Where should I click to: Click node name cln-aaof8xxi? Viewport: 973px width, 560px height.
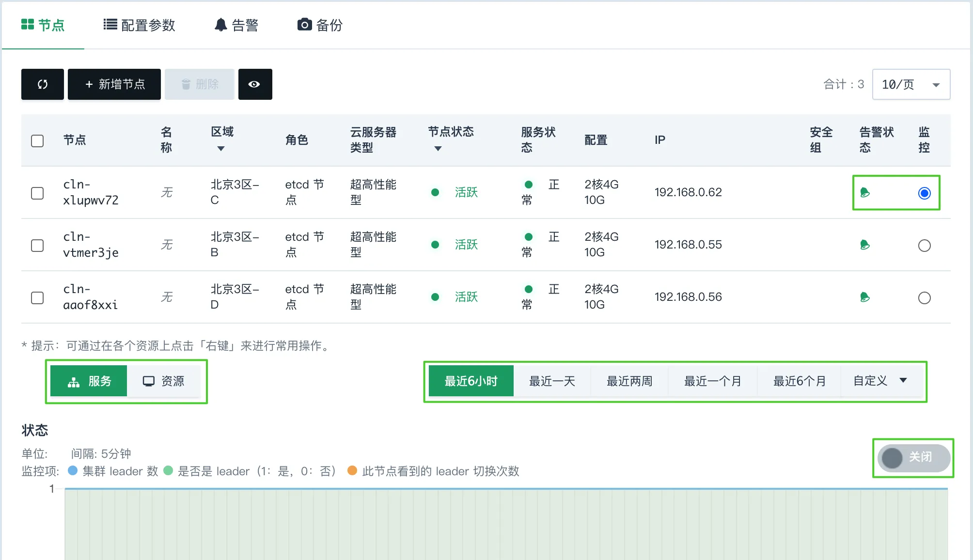[x=90, y=297]
